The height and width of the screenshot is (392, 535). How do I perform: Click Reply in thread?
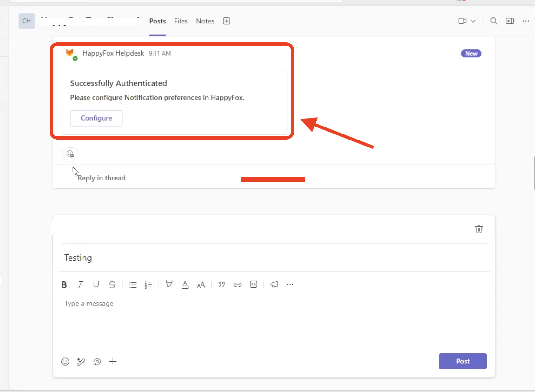pyautogui.click(x=102, y=178)
